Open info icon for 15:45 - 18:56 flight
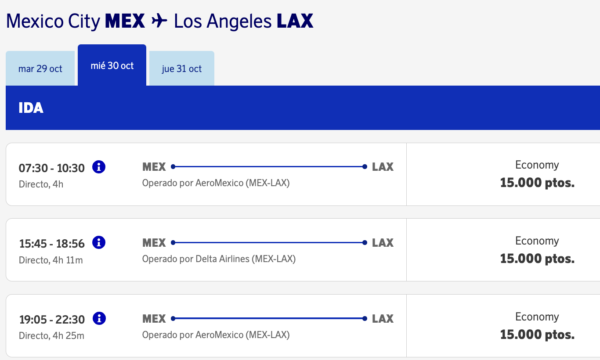The image size is (600, 360). 99,243
